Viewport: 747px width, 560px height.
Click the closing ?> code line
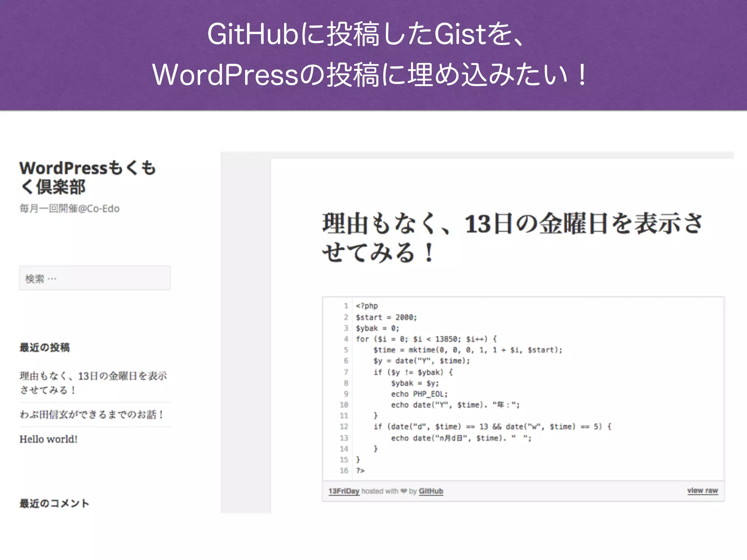tap(360, 471)
